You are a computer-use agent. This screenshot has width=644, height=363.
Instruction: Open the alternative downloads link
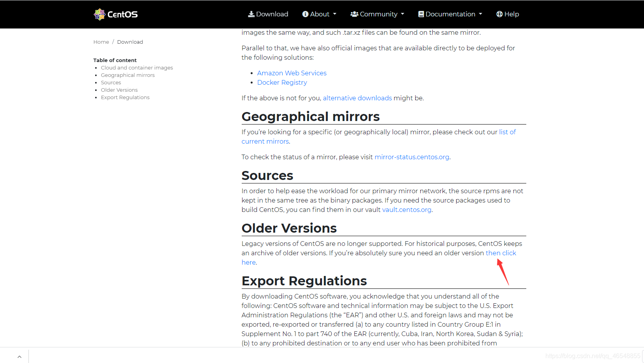[357, 98]
